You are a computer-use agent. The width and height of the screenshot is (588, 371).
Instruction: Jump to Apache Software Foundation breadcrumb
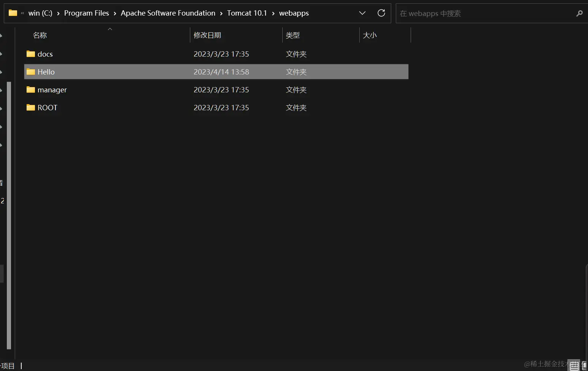pos(168,13)
